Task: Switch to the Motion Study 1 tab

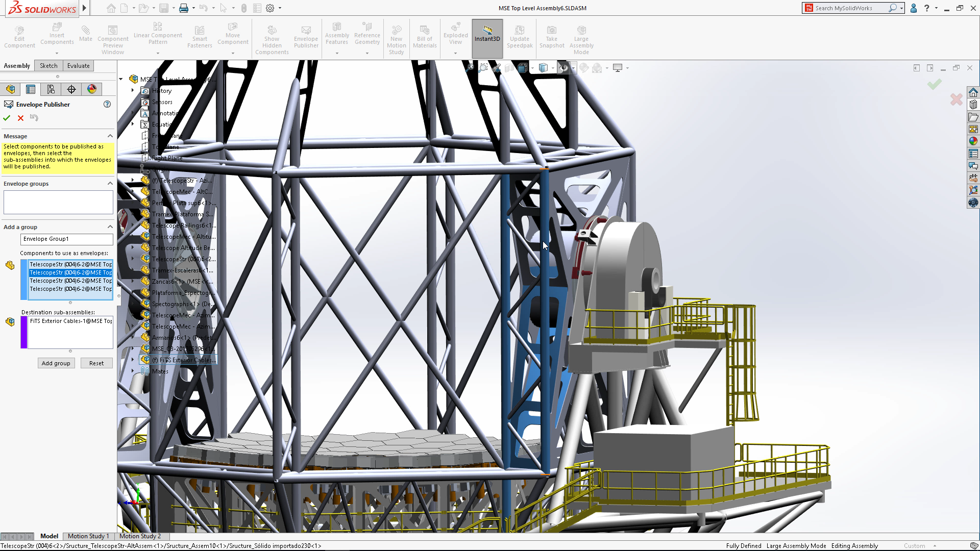Action: 88,536
